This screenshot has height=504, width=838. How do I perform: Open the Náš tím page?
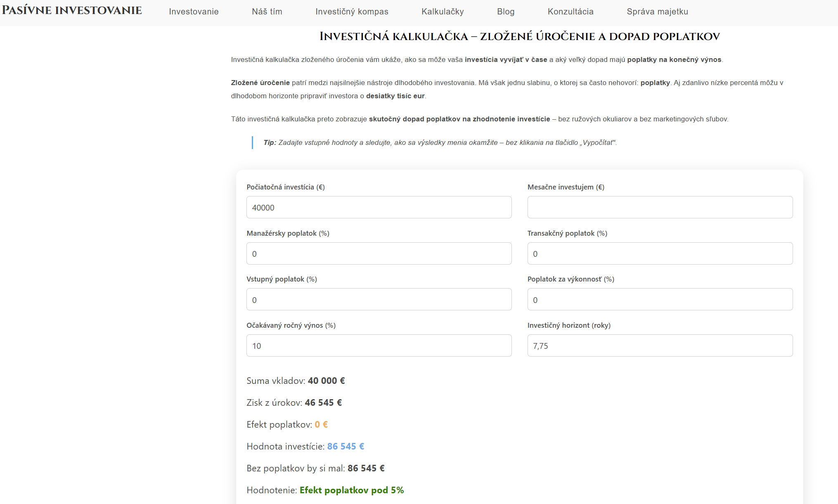coord(267,12)
